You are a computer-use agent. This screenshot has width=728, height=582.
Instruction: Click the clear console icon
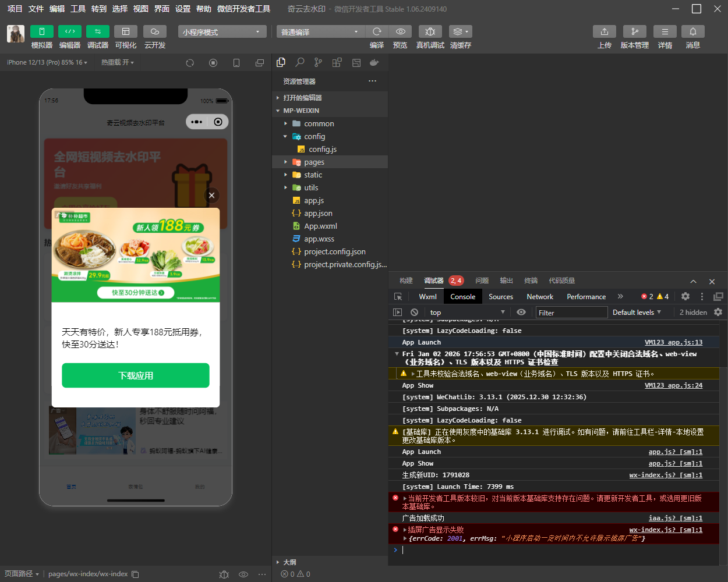(414, 313)
